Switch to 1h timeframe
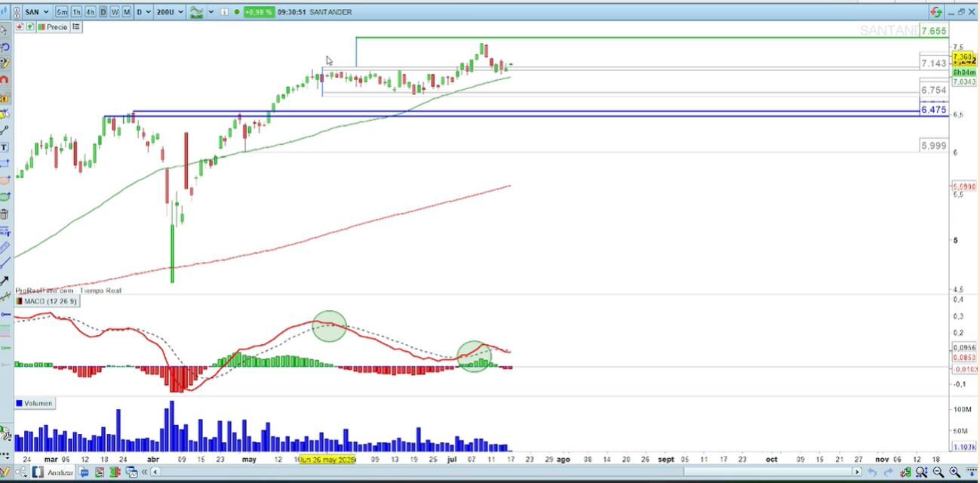This screenshot has width=980, height=483. click(x=76, y=12)
